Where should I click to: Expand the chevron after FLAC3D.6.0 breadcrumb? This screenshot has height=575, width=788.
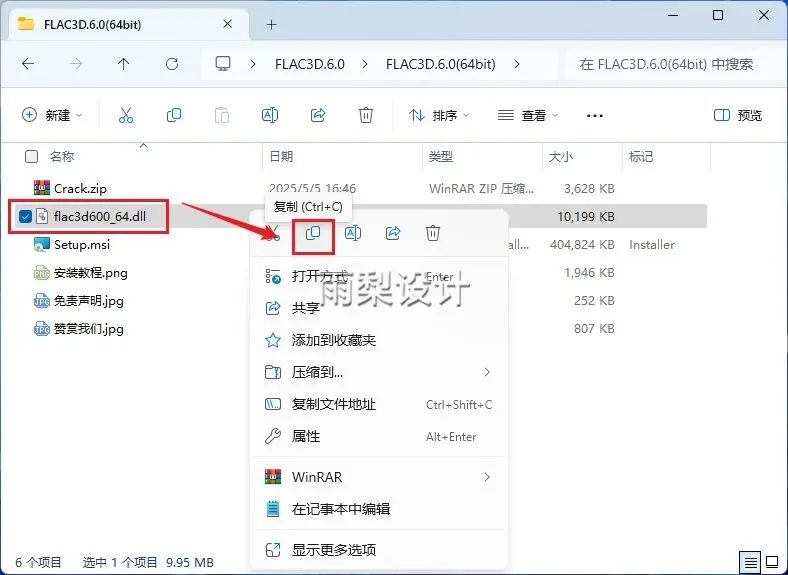tap(365, 64)
